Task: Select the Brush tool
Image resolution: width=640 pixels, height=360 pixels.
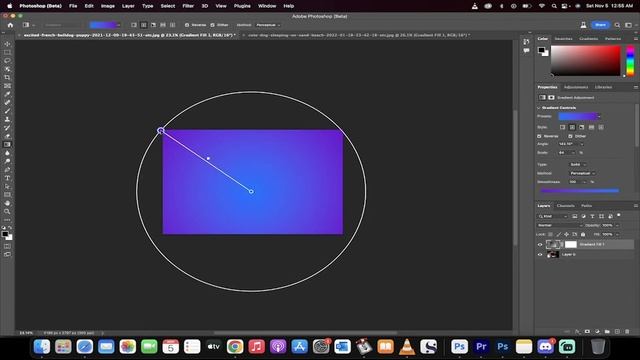Action: coord(7,111)
